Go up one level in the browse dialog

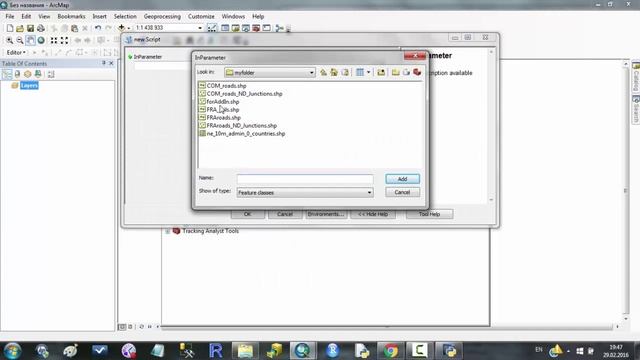click(323, 72)
